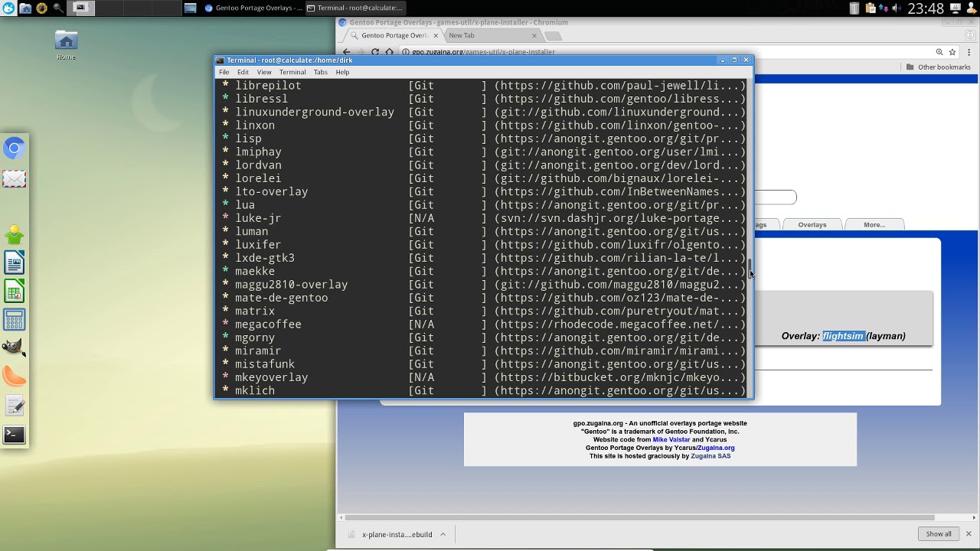Bookmark the page with the star icon
The image size is (980, 551).
point(952,52)
